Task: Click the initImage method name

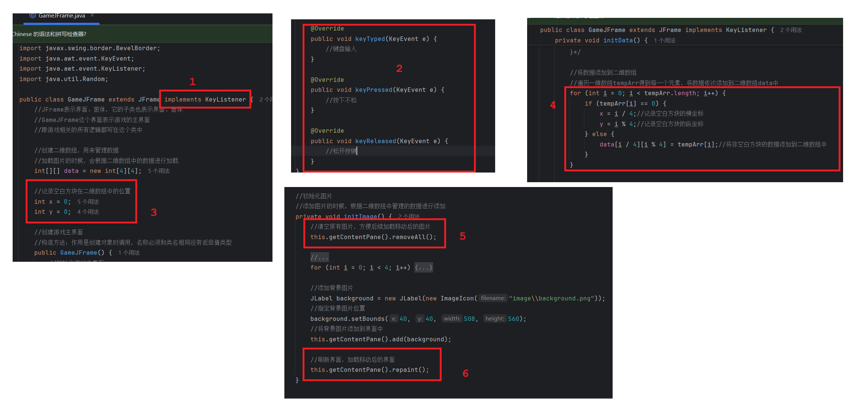Action: (x=360, y=216)
